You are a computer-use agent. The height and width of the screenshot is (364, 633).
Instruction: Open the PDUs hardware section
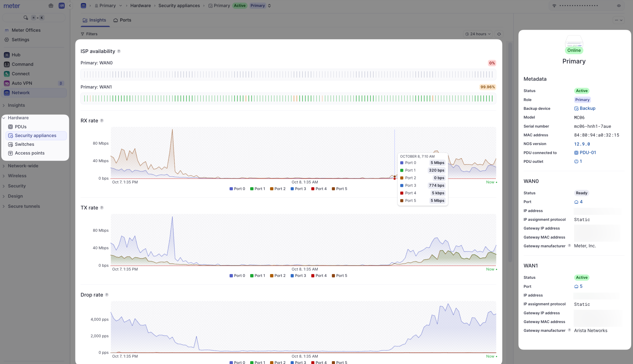(x=21, y=126)
